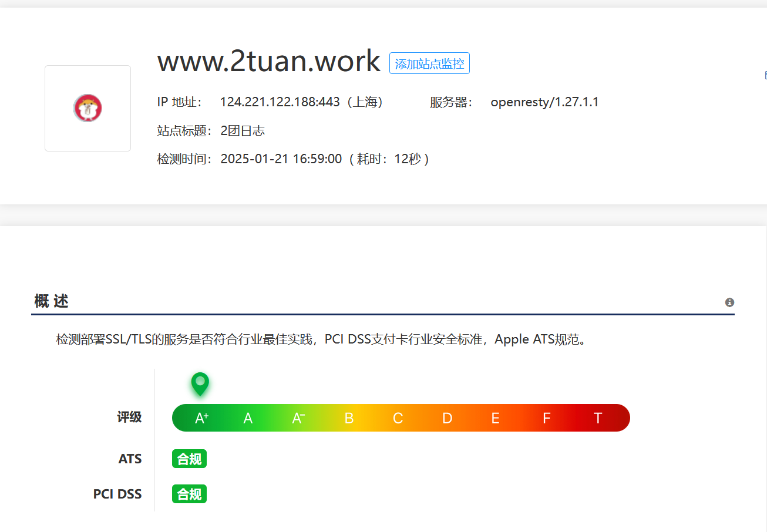Click the ATS 合规 badge
The height and width of the screenshot is (532, 767).
(x=189, y=459)
